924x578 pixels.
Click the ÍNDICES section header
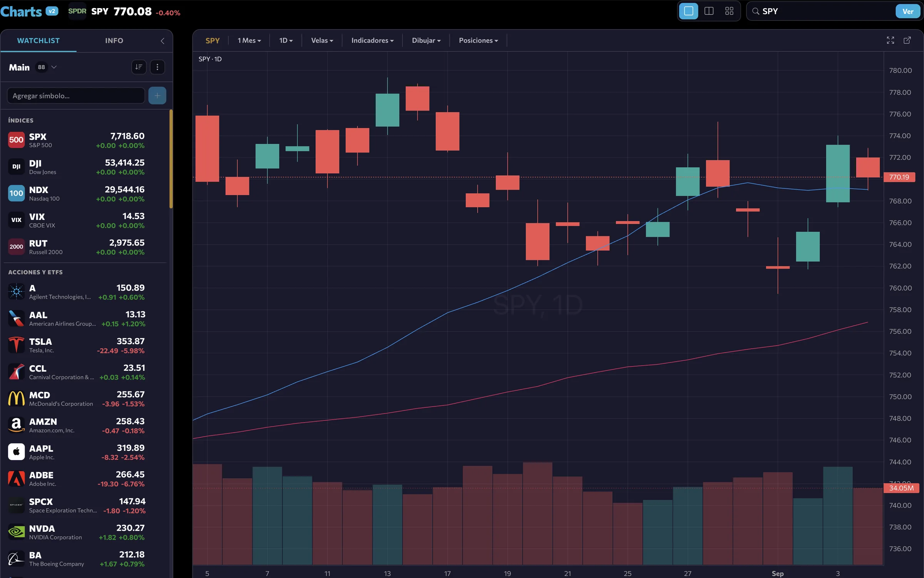point(21,120)
